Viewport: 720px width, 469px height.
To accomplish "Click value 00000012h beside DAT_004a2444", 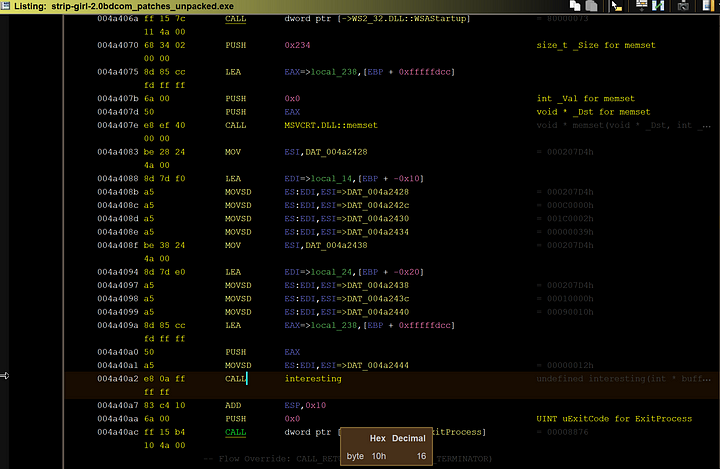I will pyautogui.click(x=570, y=365).
